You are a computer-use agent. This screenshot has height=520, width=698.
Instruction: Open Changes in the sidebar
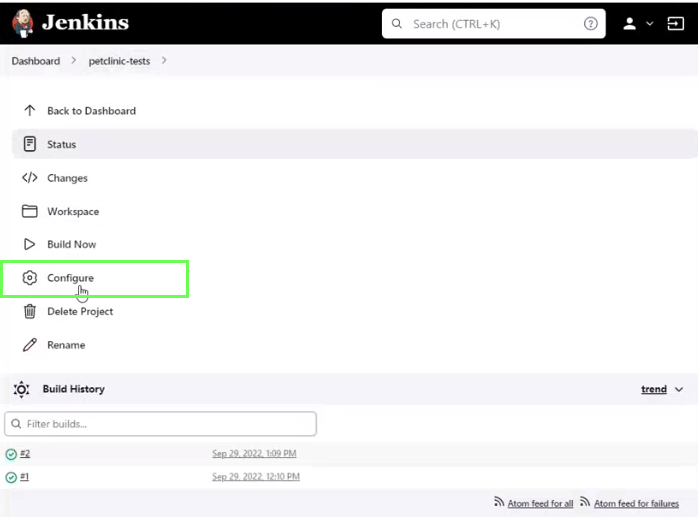pos(67,178)
